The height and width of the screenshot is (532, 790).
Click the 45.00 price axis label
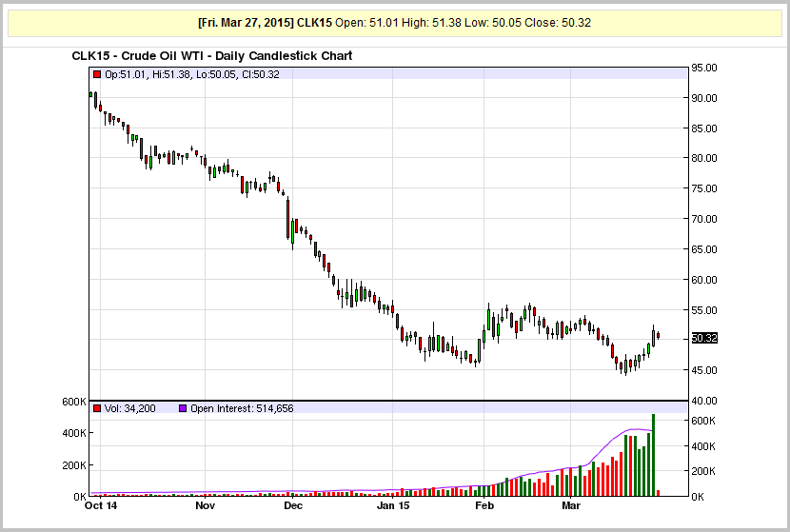pos(703,370)
